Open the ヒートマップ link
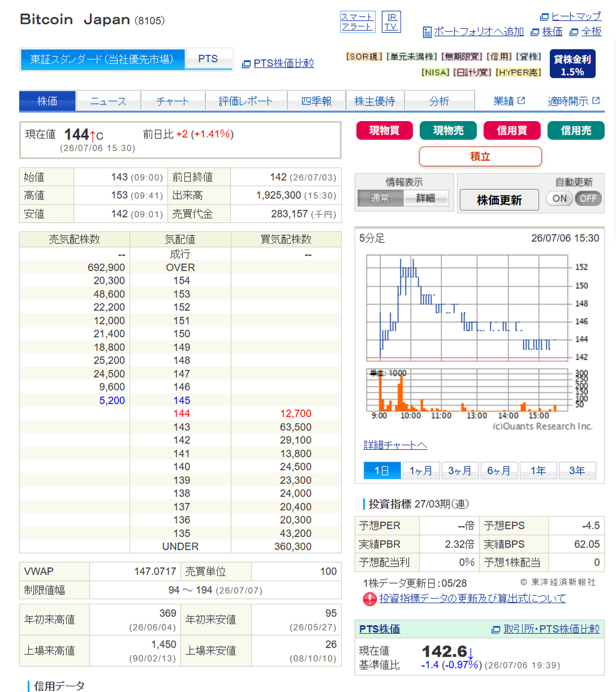 pos(576,16)
